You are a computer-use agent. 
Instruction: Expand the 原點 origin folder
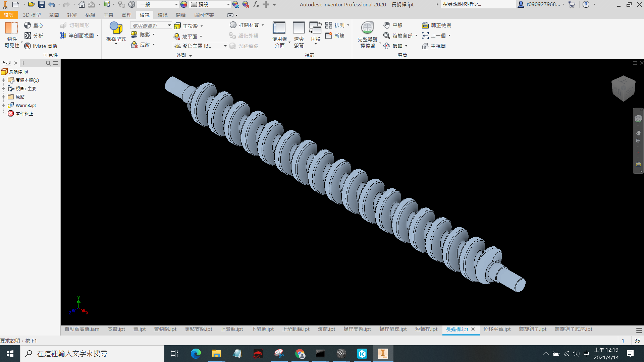pos(3,97)
